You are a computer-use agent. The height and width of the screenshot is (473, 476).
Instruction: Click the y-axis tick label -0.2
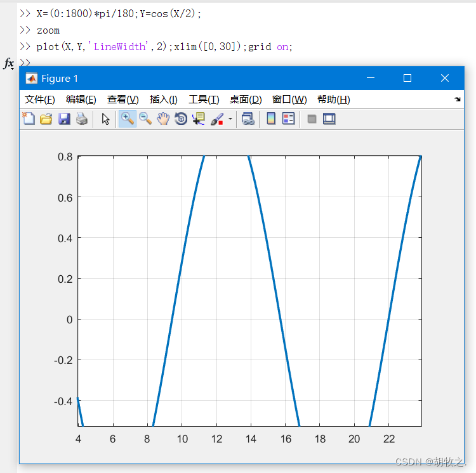tap(63, 360)
